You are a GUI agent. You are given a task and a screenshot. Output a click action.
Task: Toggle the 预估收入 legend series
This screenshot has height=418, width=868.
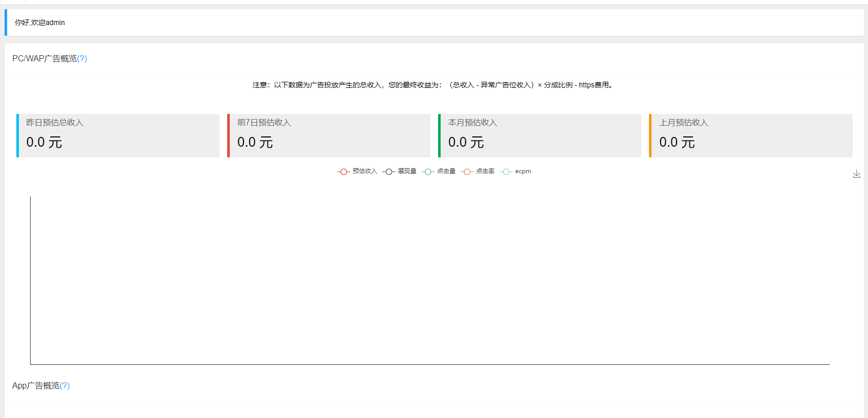point(357,171)
